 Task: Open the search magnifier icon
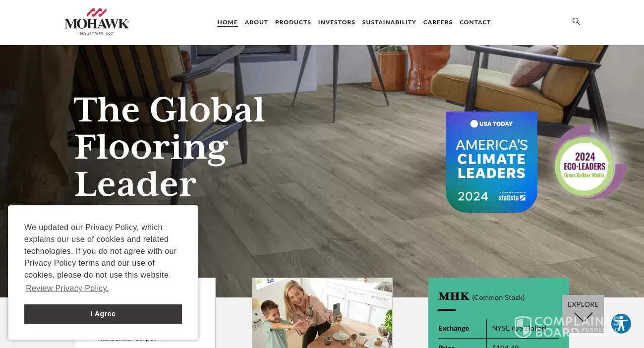coord(576,21)
